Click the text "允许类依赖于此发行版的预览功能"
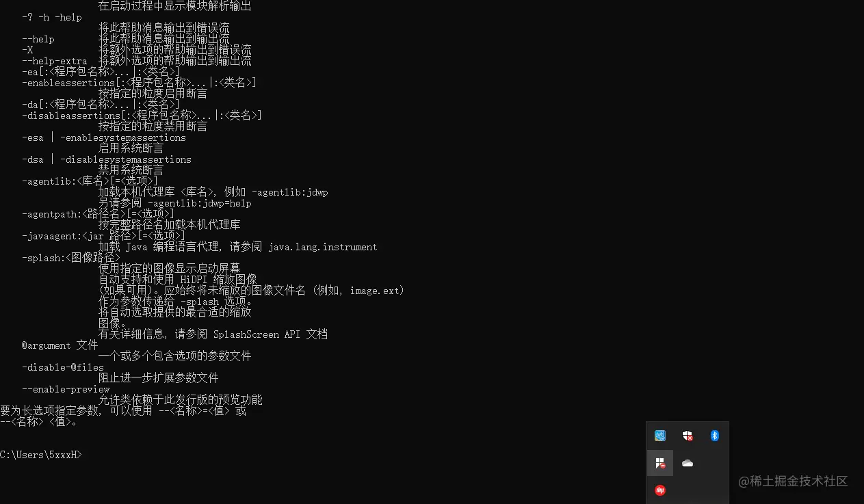The image size is (864, 504). [x=180, y=400]
